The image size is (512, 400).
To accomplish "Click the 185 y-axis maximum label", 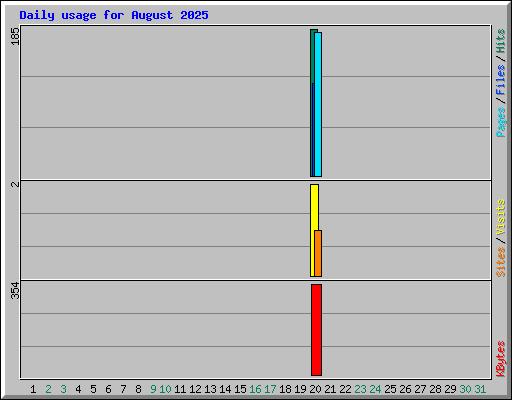I will point(15,36).
